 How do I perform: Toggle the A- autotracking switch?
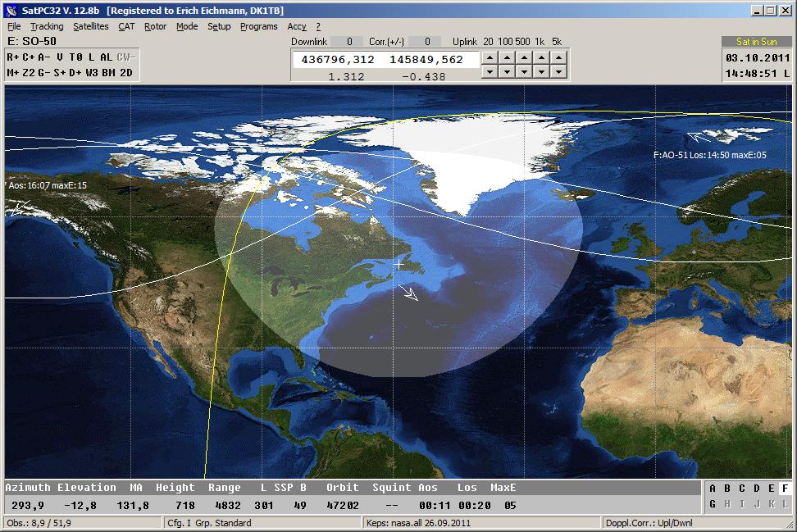43,57
